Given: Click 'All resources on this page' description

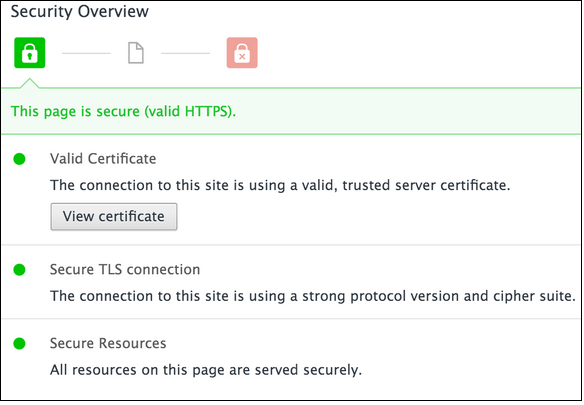Looking at the screenshot, I should click(x=206, y=370).
